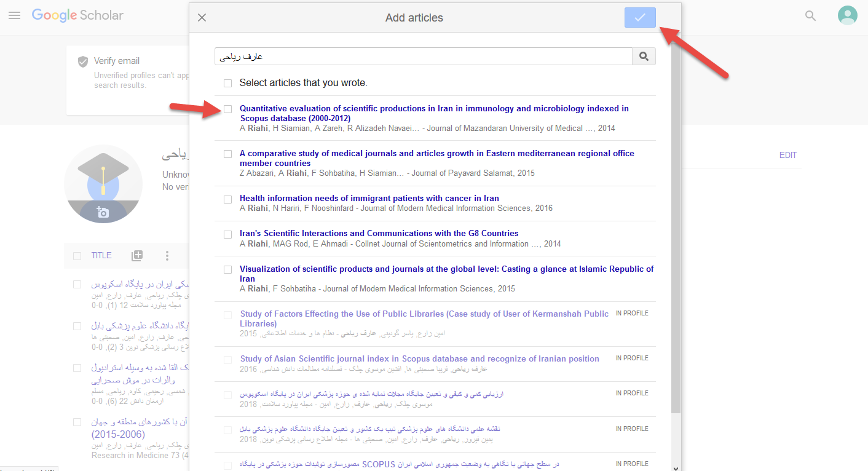Viewport: 868px width, 471px height.
Task: Open Google Scholar search in header
Action: (x=811, y=16)
